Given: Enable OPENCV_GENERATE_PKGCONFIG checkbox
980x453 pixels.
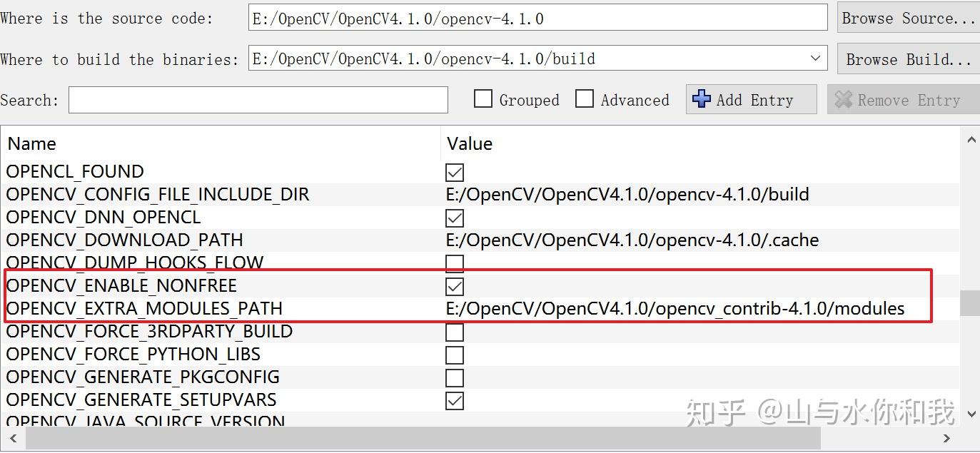Looking at the screenshot, I should [x=455, y=377].
